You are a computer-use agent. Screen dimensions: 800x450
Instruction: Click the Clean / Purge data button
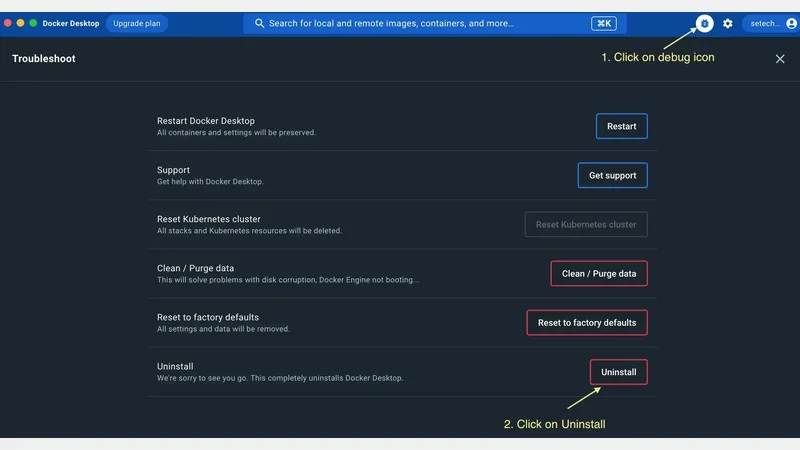[599, 273]
